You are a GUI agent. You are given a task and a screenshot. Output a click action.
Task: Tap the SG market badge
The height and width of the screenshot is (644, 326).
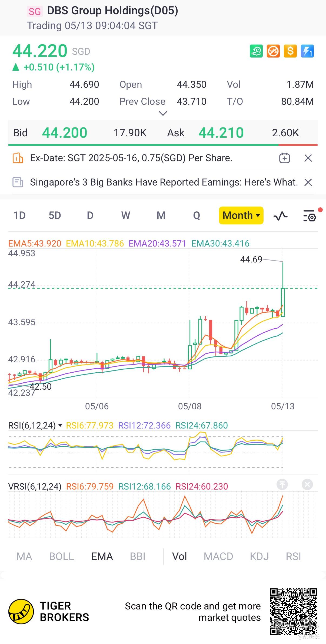pos(35,12)
